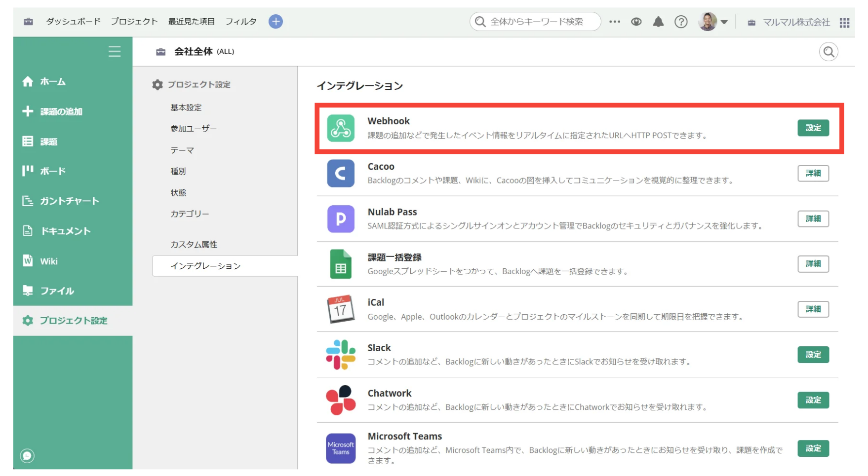Viewport: 868px width, 476px height.
Task: Click the プロジェクト設定 heading with gear
Action: point(192,85)
